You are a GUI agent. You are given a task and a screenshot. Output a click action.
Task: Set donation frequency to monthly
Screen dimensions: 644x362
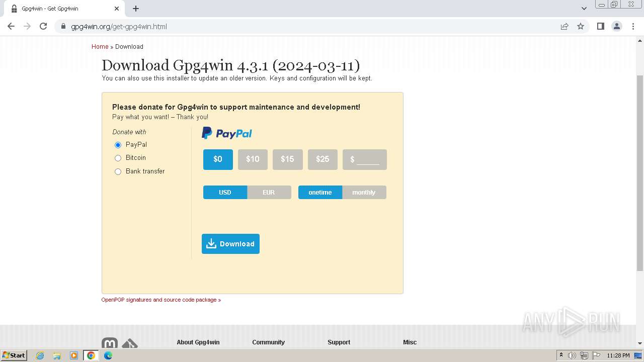pyautogui.click(x=364, y=193)
